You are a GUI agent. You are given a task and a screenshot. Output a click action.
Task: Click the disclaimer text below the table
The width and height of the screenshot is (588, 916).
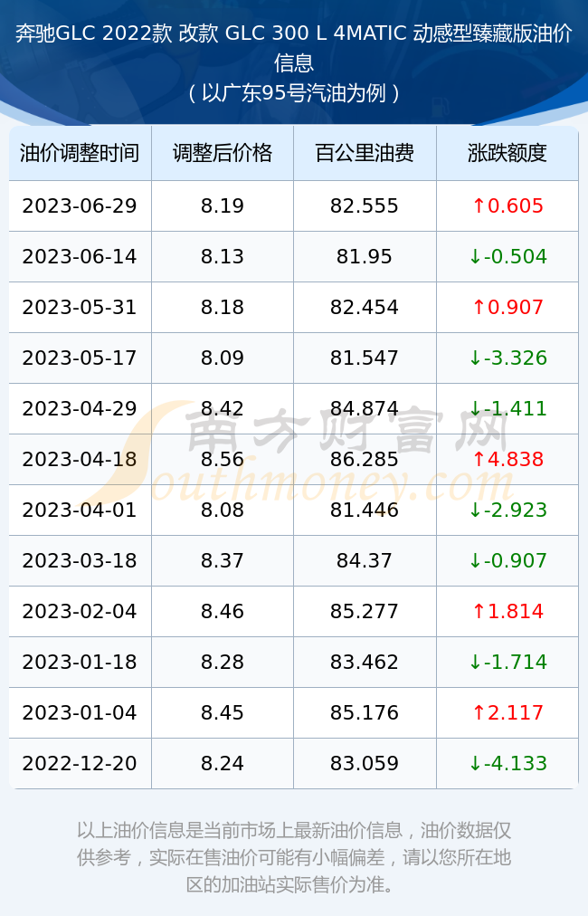pos(294,857)
